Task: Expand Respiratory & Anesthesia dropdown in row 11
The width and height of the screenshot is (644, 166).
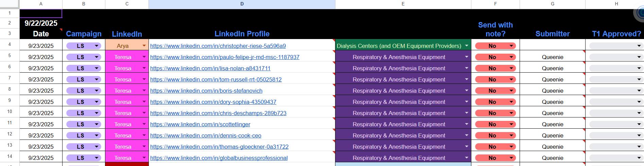Action: coord(467,124)
